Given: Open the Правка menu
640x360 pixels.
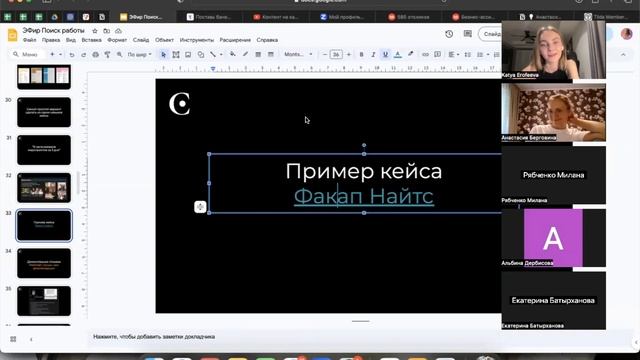Looking at the screenshot, I should (51, 40).
